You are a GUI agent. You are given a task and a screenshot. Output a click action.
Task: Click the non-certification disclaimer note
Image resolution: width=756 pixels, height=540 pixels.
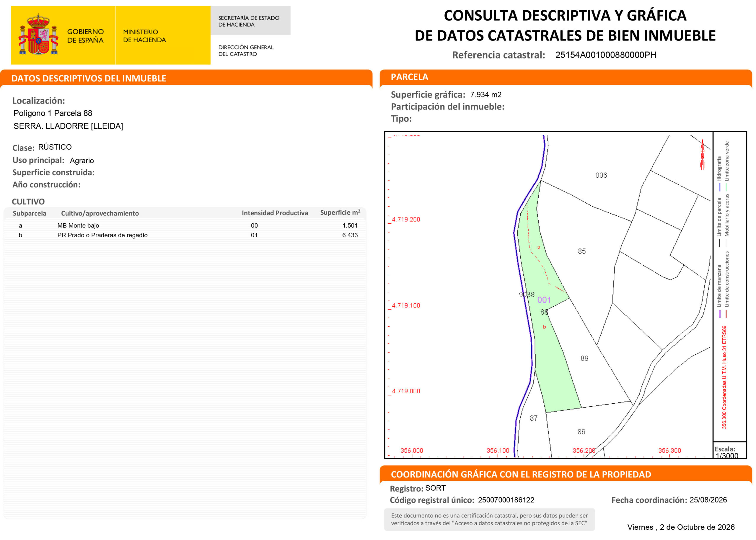point(489,519)
